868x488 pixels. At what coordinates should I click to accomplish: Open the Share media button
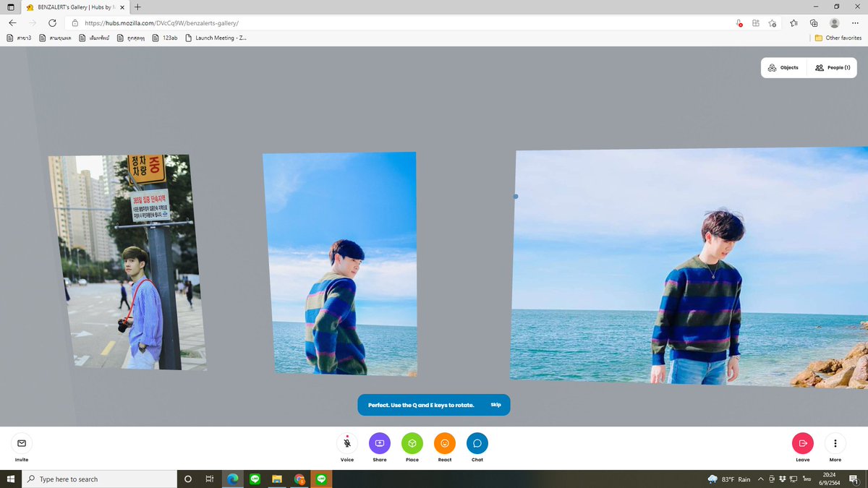(380, 443)
